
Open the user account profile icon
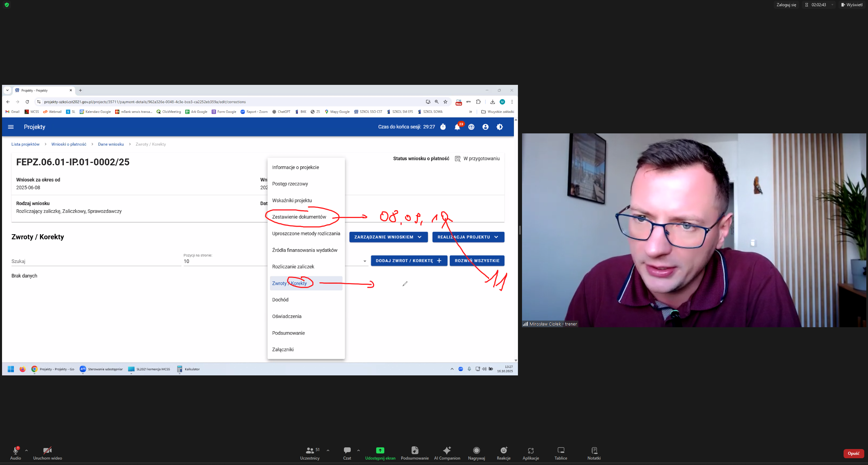pyautogui.click(x=485, y=127)
